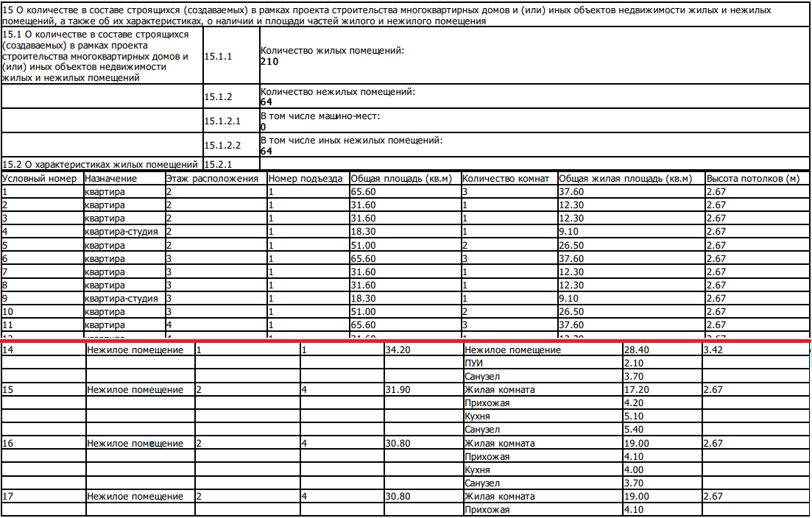Select the ПУИ area value 2.10
Viewport: 812px width, 518px height.
[634, 363]
